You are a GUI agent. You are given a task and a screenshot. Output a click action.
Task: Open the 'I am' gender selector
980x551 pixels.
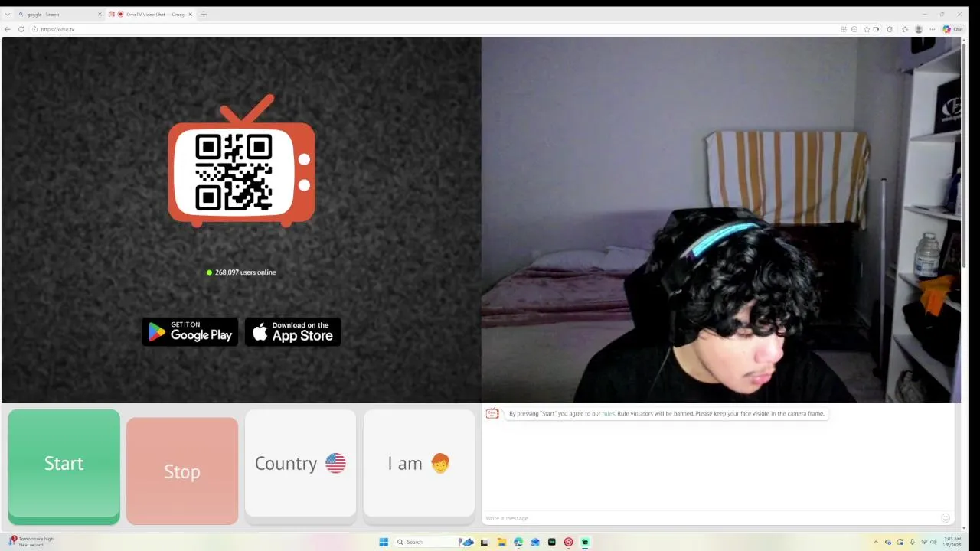click(419, 465)
